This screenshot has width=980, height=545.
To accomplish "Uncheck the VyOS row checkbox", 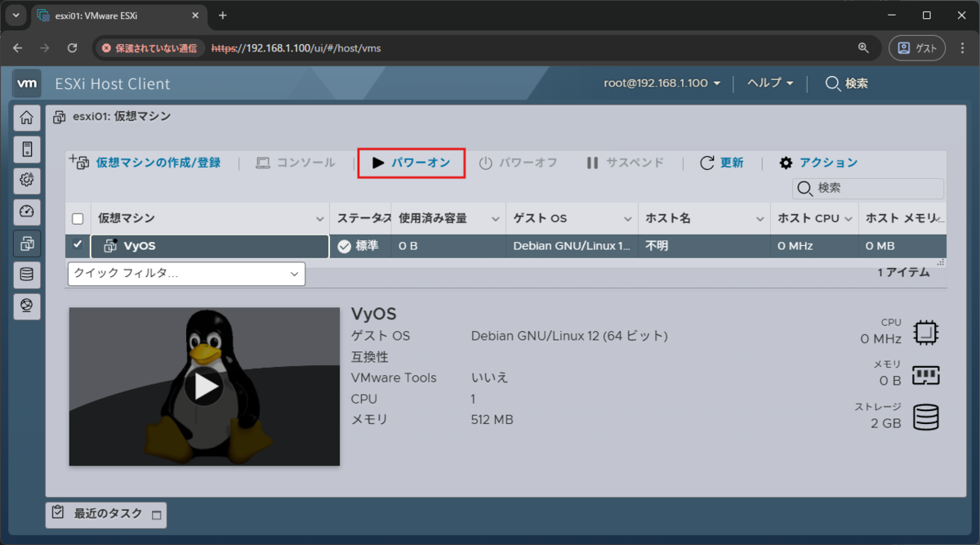I will click(x=78, y=244).
